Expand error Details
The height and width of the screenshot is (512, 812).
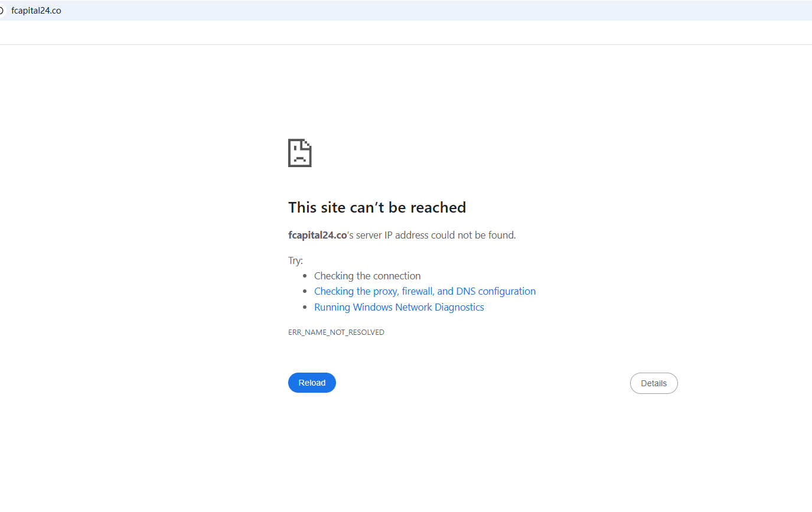click(x=654, y=383)
